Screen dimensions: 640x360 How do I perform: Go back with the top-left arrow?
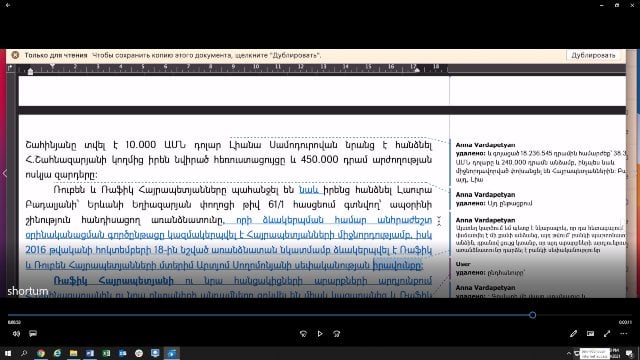coord(8,5)
